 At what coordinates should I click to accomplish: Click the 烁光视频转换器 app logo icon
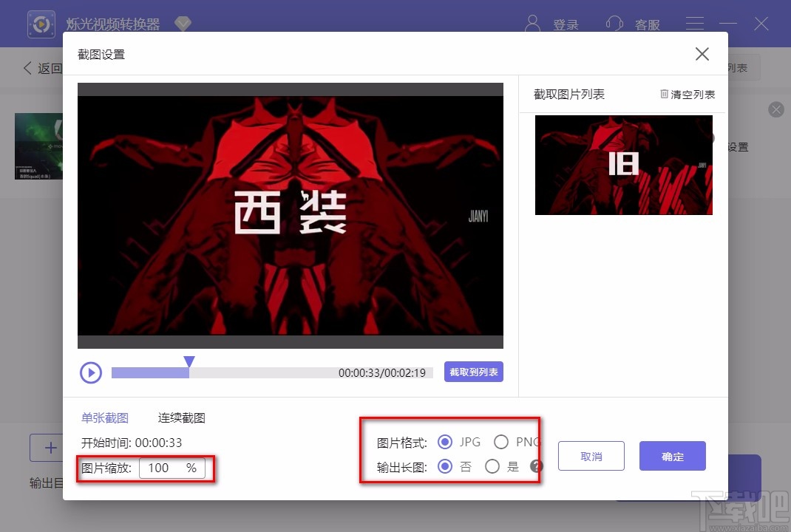point(41,24)
